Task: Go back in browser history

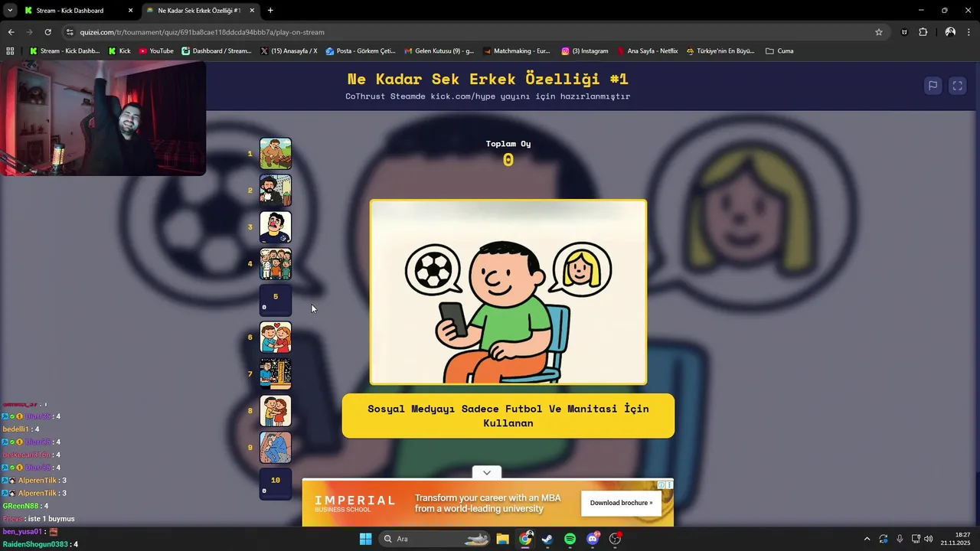Action: [x=11, y=32]
